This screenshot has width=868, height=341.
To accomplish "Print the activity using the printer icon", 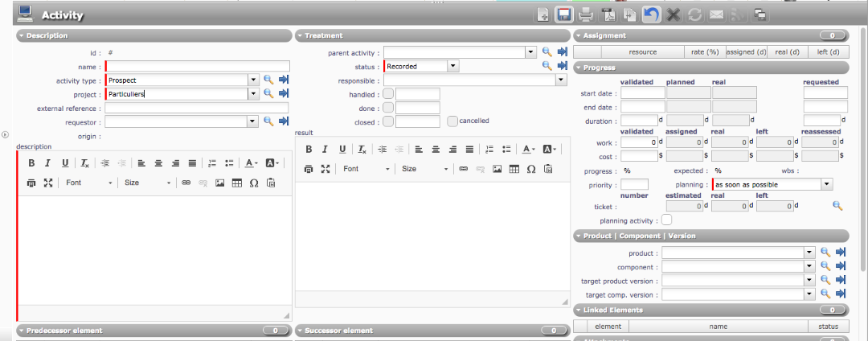I will (586, 14).
